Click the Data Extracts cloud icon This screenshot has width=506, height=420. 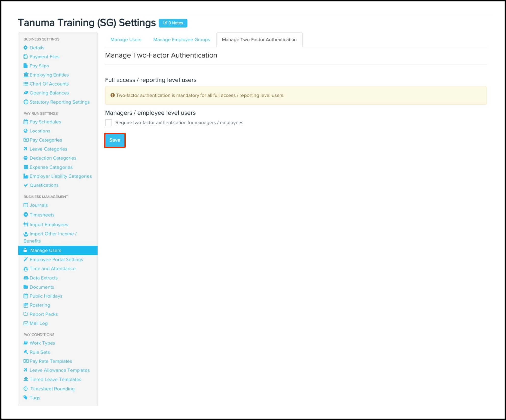[x=26, y=278]
